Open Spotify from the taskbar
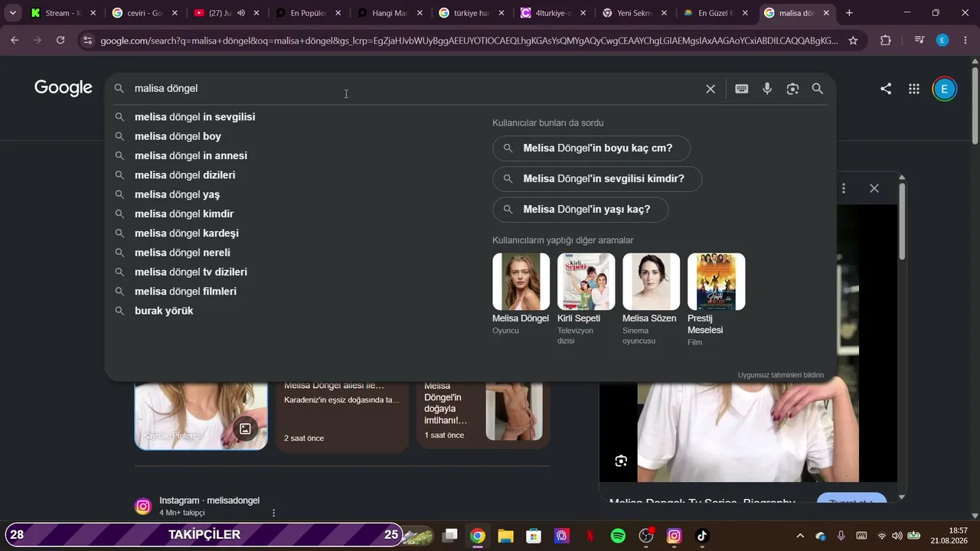This screenshot has width=980, height=551. click(618, 536)
